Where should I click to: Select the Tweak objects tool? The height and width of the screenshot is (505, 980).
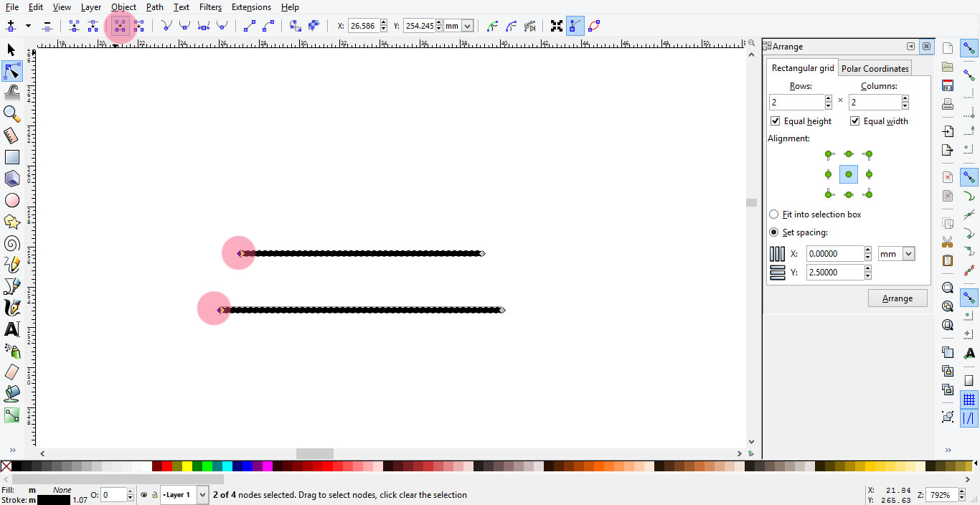[x=11, y=92]
